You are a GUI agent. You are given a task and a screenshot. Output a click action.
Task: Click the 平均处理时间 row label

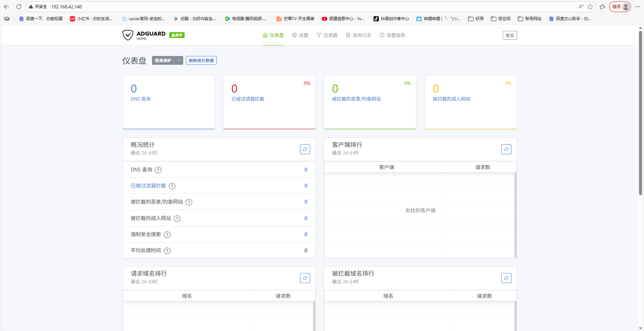146,251
